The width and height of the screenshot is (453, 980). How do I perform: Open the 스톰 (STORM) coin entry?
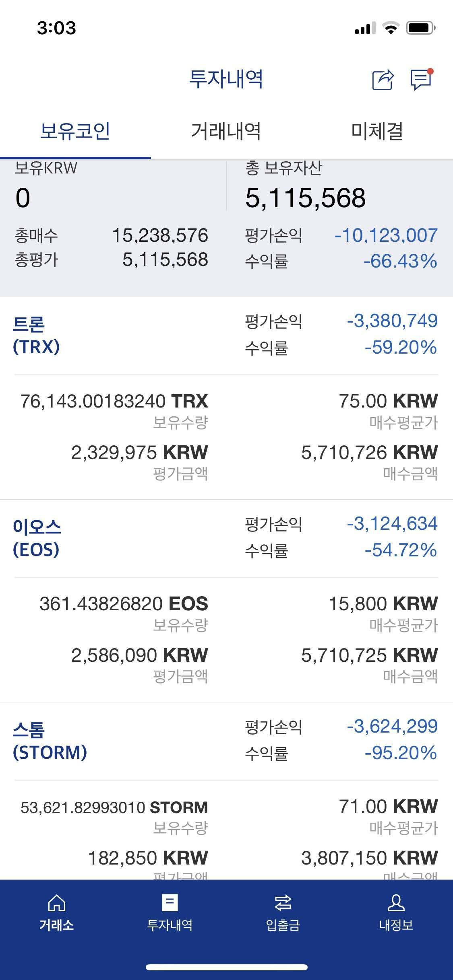(x=50, y=741)
